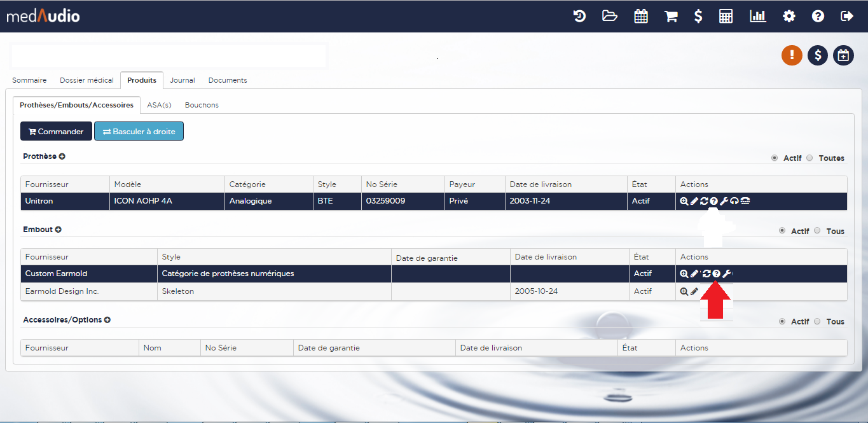This screenshot has width=868, height=423.
Task: Open the ASA(s) sub-tab
Action: (159, 105)
